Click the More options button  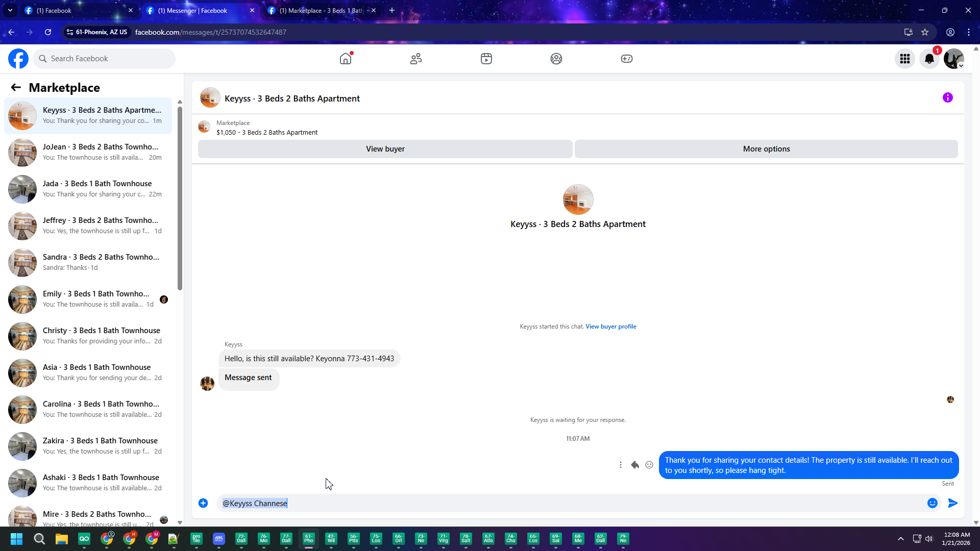point(766,149)
